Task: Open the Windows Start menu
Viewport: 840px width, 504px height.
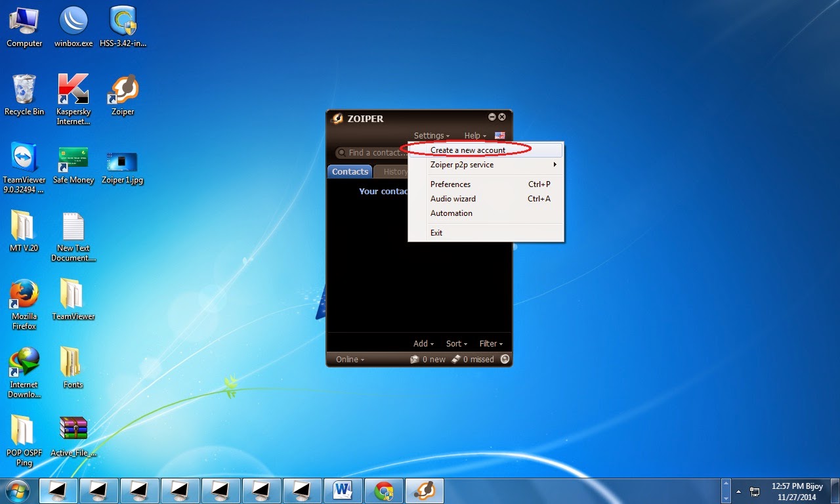Action: [x=17, y=491]
